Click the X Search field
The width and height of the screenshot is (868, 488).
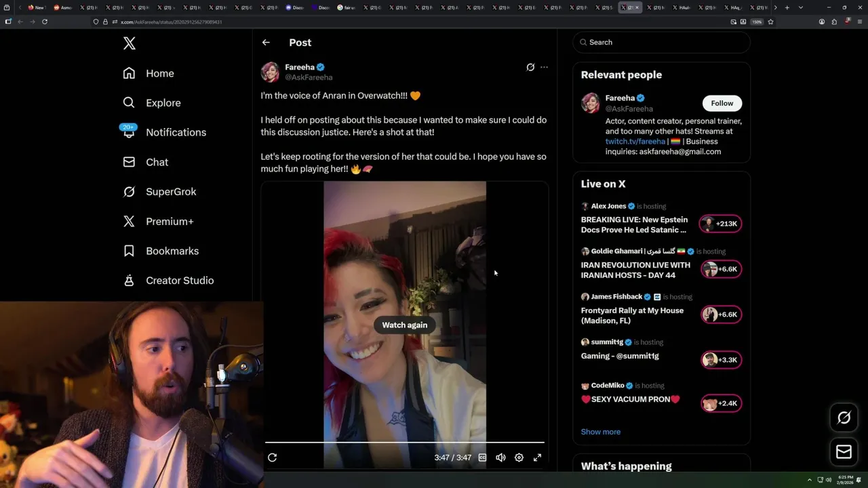661,42
